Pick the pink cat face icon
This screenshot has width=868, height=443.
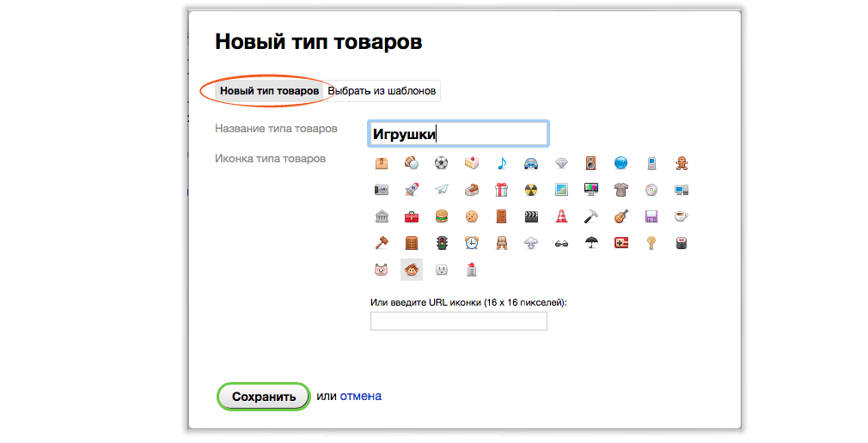382,270
